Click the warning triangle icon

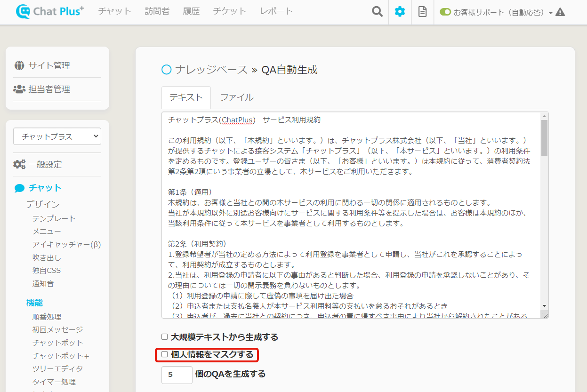click(x=560, y=12)
